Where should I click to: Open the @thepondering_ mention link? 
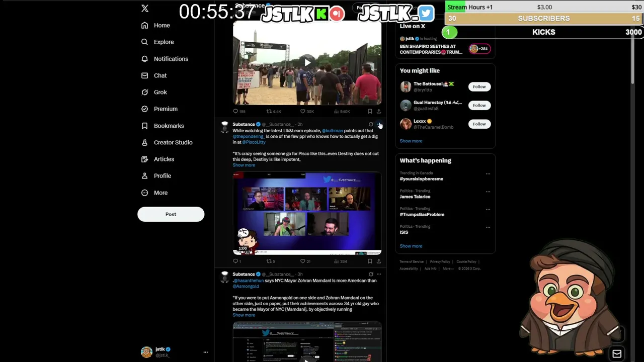click(x=249, y=136)
